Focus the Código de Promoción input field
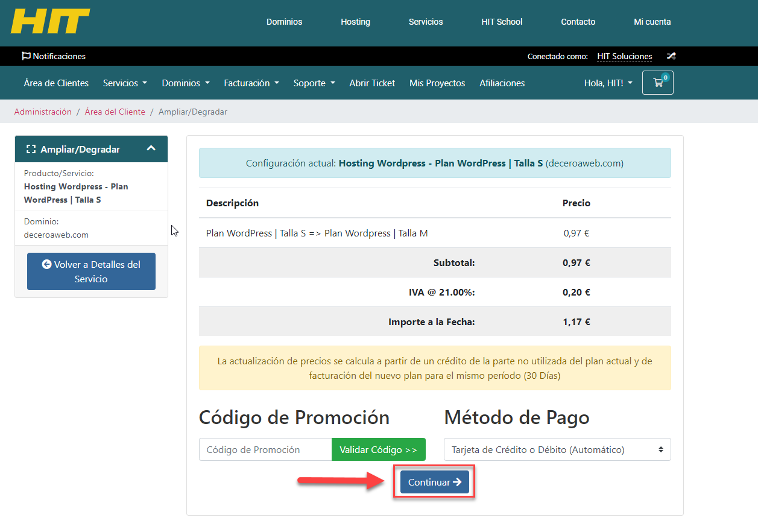Screen dimensions: 758x532 tap(265, 449)
